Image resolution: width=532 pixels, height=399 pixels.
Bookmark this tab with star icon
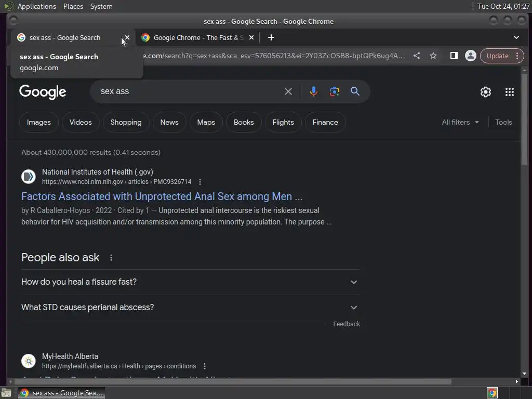pos(433,56)
